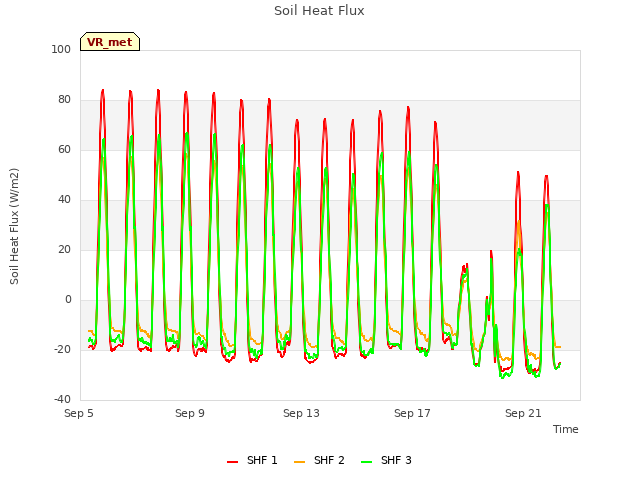
Task: Select the Sep 21 x-axis label
Action: [x=523, y=413]
